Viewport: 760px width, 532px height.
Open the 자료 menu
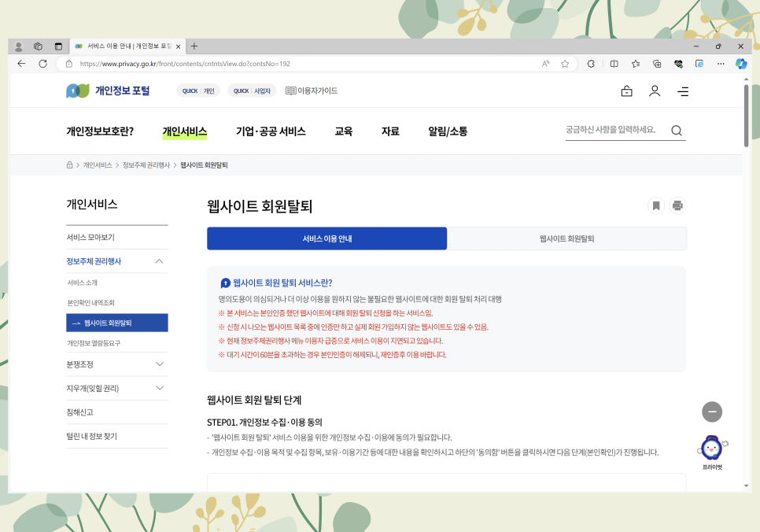click(390, 131)
